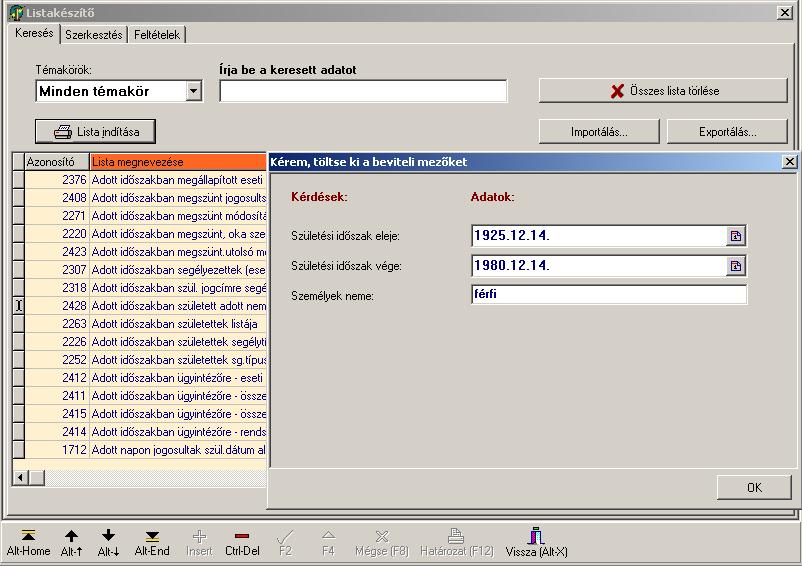Click the Születési időszak vége date field
Image resolution: width=802 pixels, height=566 pixels.
[x=598, y=266]
